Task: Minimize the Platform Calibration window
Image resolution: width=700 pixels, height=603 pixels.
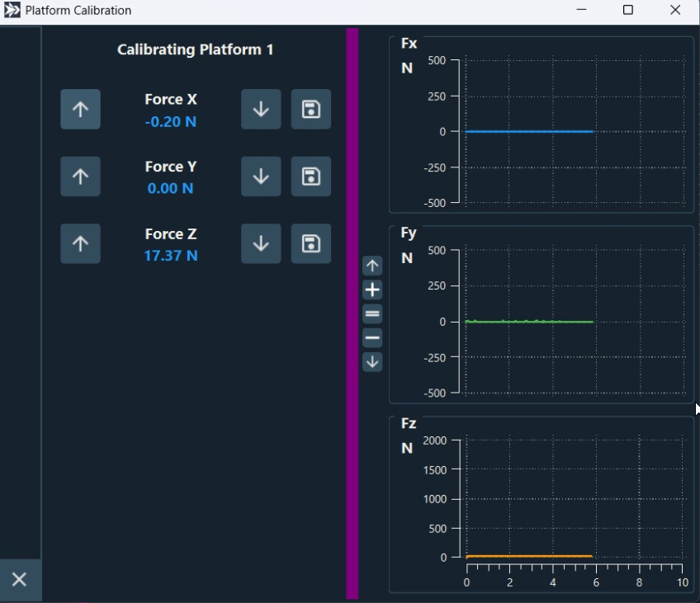Action: [581, 10]
